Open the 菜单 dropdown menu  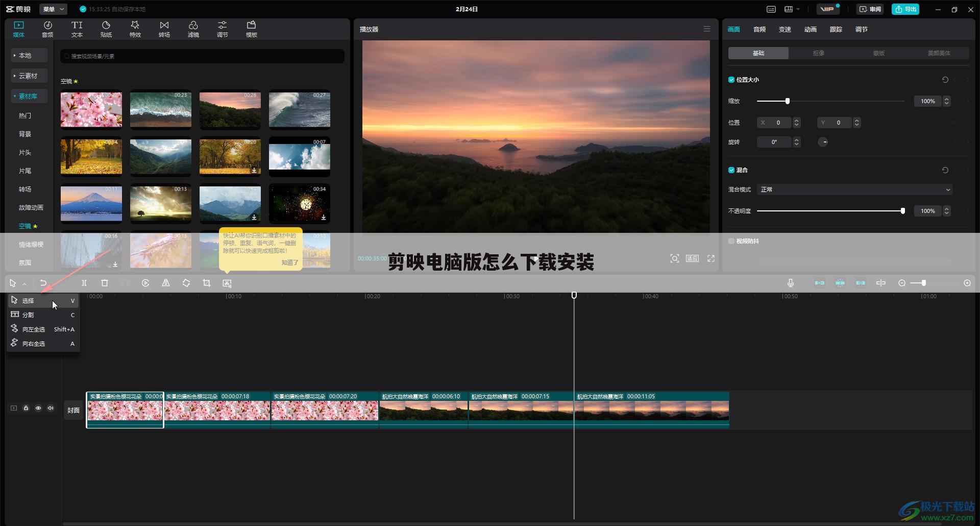tap(54, 9)
